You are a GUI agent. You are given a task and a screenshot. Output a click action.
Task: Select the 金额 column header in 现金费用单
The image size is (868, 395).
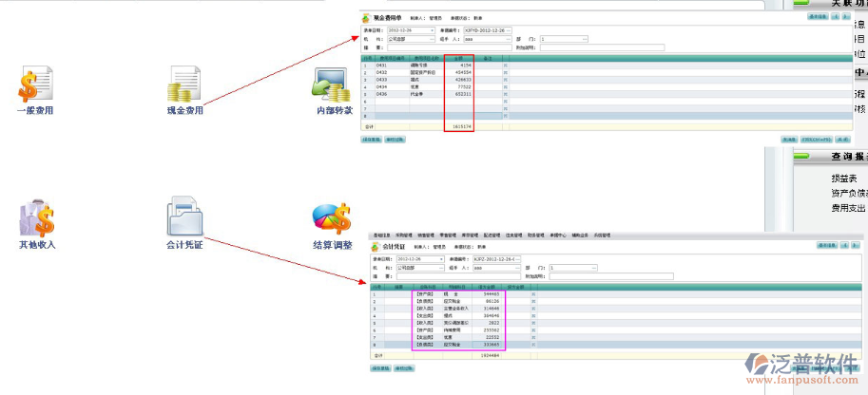457,58
